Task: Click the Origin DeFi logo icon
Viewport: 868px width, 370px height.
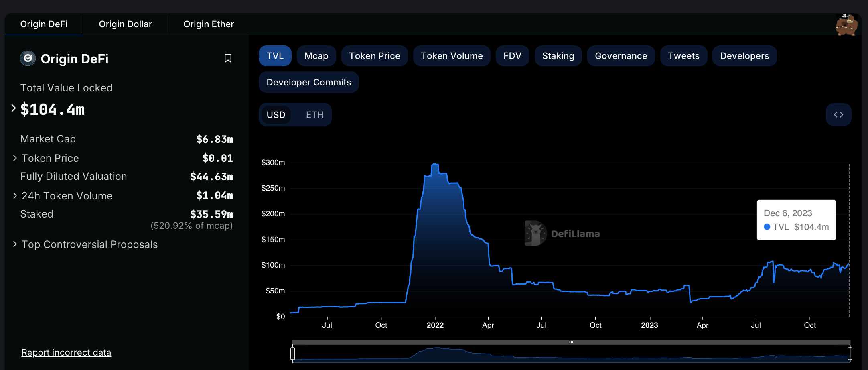Action: coord(28,59)
